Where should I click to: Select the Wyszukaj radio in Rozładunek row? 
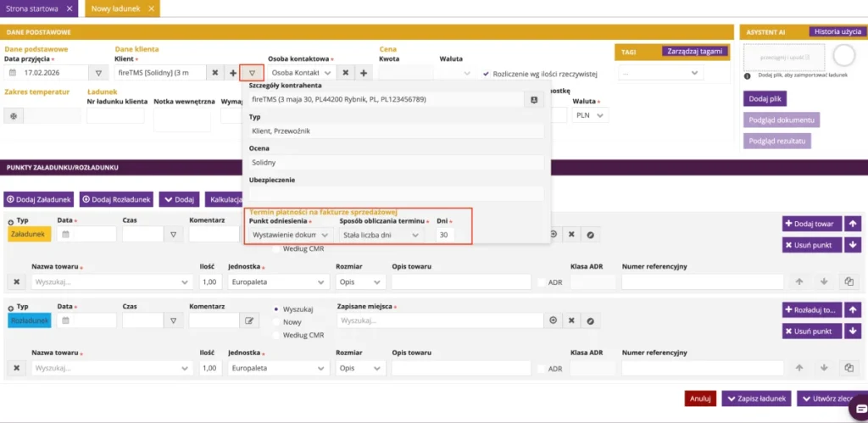tap(276, 309)
